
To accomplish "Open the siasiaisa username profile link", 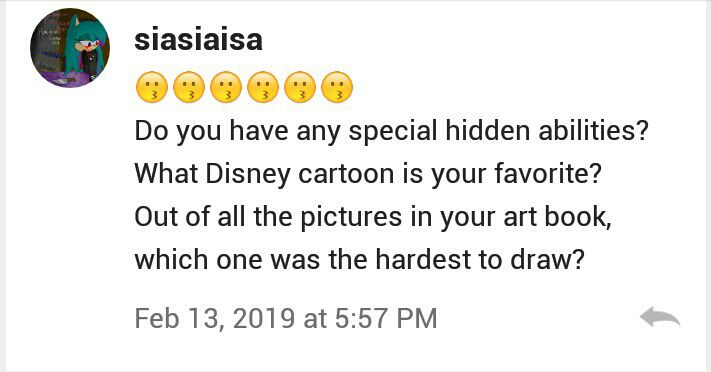I will [198, 39].
